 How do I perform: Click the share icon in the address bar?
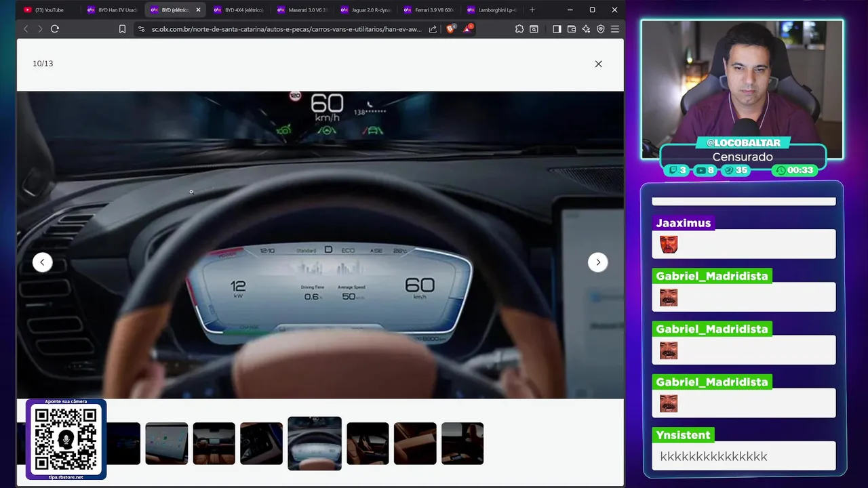click(433, 29)
